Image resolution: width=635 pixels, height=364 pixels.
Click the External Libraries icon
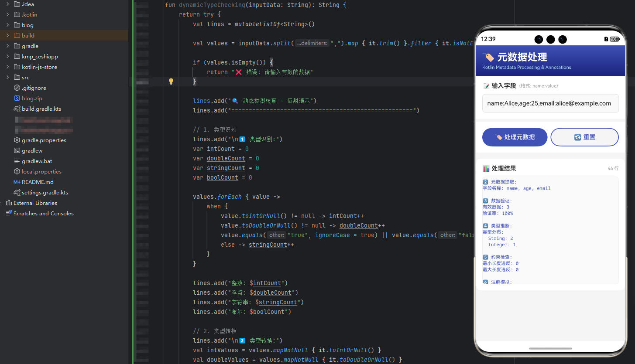(9, 203)
